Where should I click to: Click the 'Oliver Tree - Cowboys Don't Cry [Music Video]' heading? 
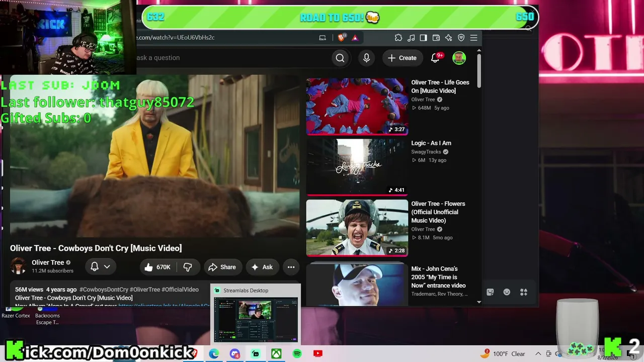[x=96, y=248]
